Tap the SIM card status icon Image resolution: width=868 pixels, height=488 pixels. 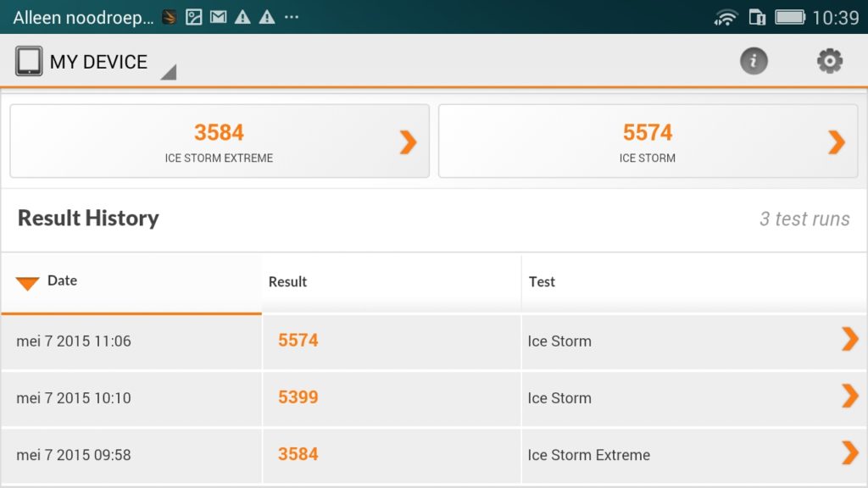coord(757,17)
